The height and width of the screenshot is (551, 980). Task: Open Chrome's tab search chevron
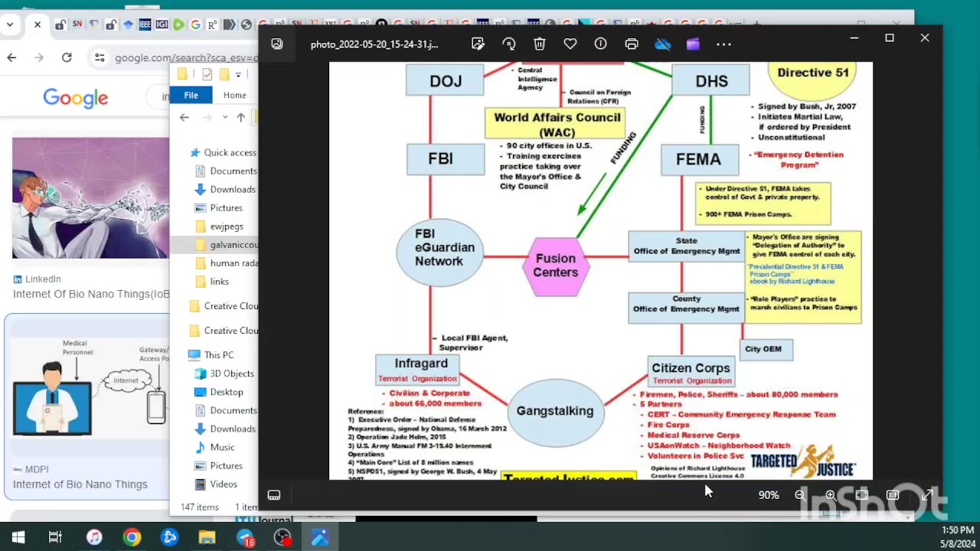pyautogui.click(x=10, y=24)
